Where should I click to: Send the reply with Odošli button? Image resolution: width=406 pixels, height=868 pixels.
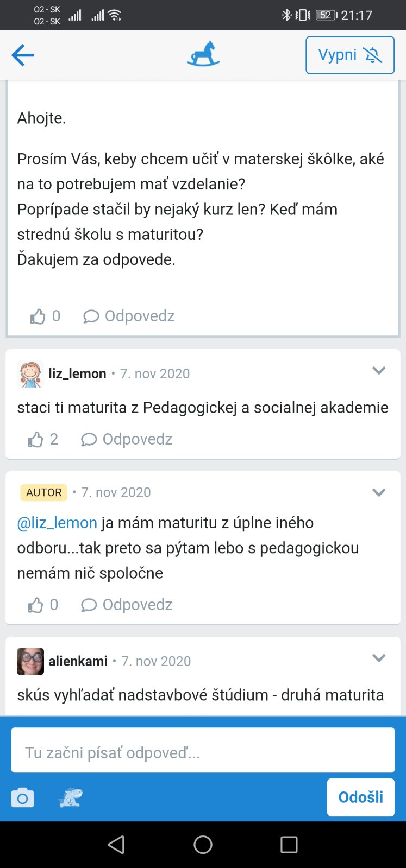[360, 797]
